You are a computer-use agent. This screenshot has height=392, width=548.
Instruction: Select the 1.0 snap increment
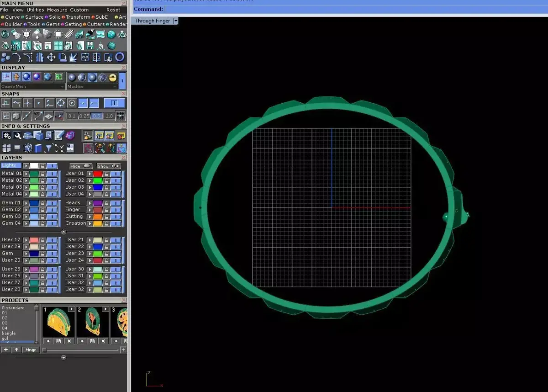(109, 116)
